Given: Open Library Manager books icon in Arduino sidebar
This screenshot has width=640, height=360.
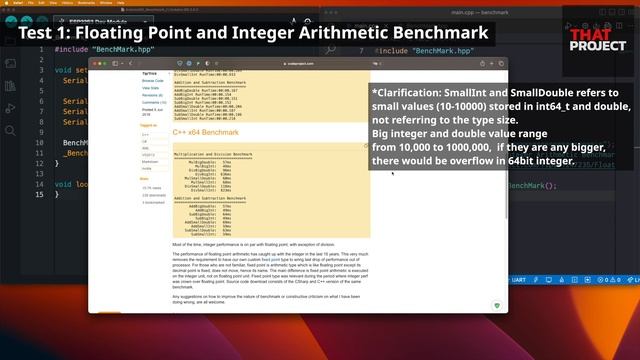Looking at the screenshot, I should 11,86.
